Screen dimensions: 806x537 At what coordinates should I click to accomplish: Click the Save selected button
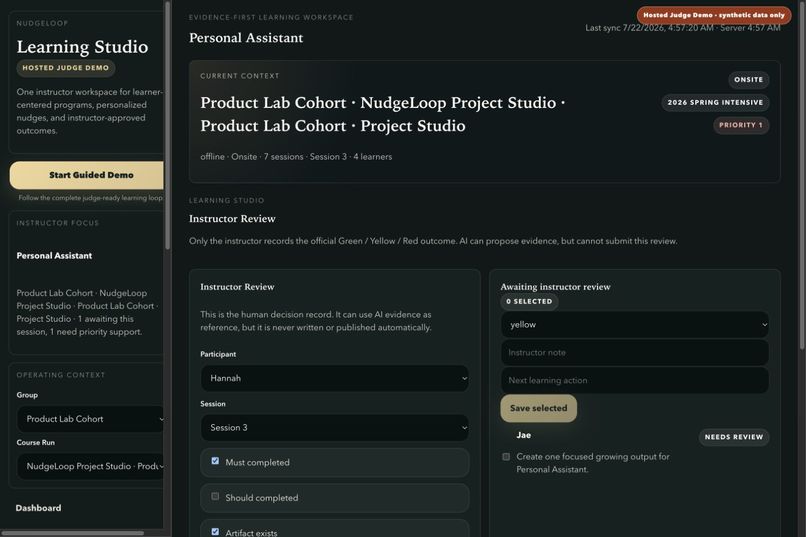click(x=538, y=408)
